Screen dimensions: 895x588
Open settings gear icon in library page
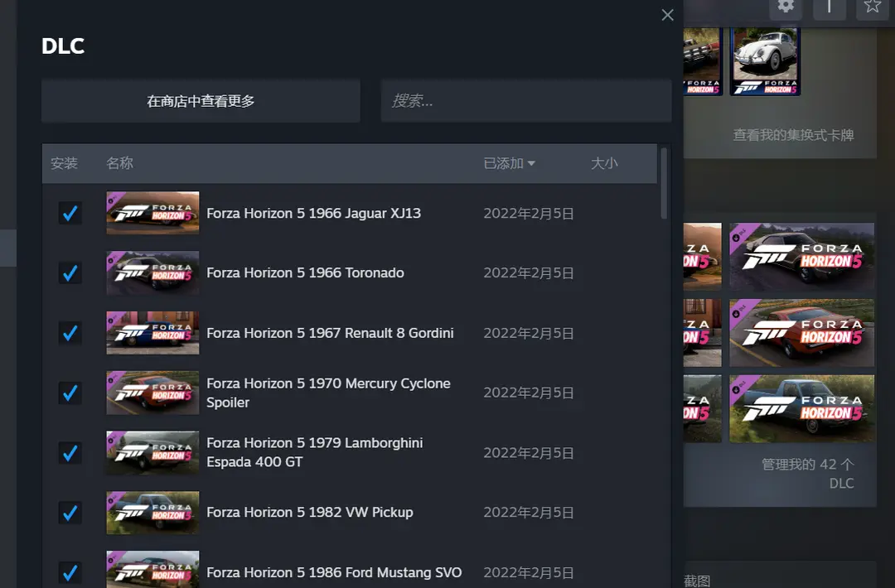point(786,7)
